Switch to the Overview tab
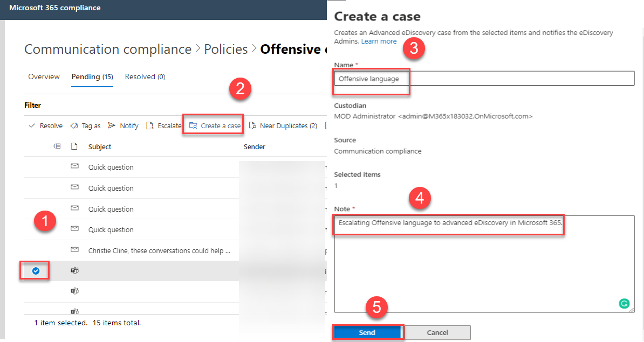644x342 pixels. tap(44, 77)
